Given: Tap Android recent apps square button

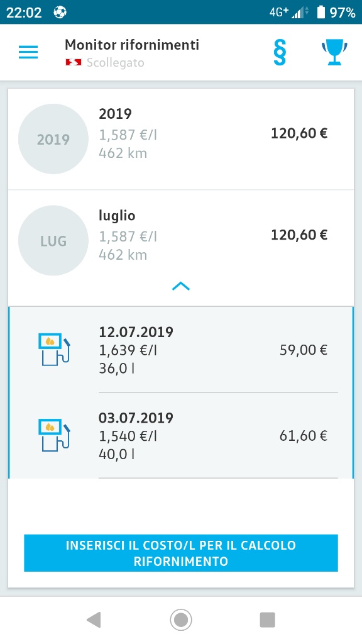Looking at the screenshot, I should point(267,619).
